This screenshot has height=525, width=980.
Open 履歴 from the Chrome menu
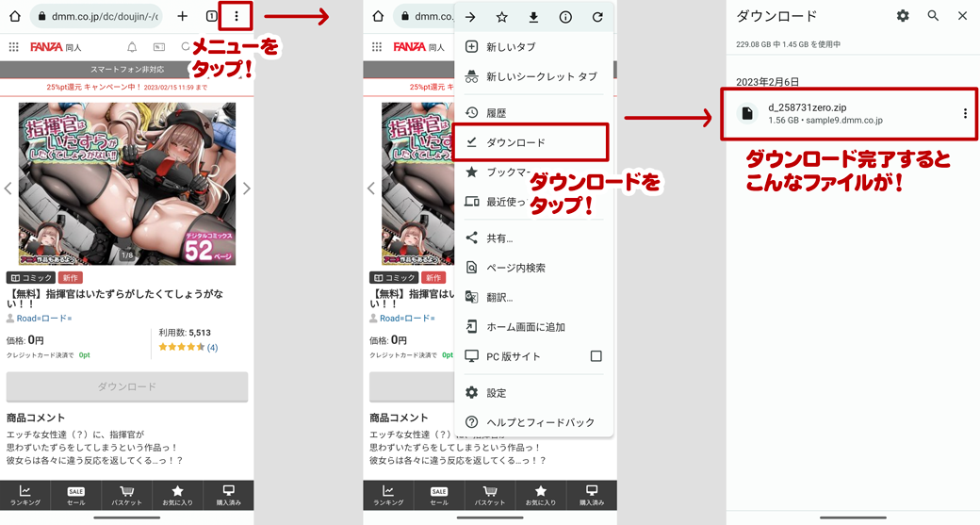click(x=533, y=112)
